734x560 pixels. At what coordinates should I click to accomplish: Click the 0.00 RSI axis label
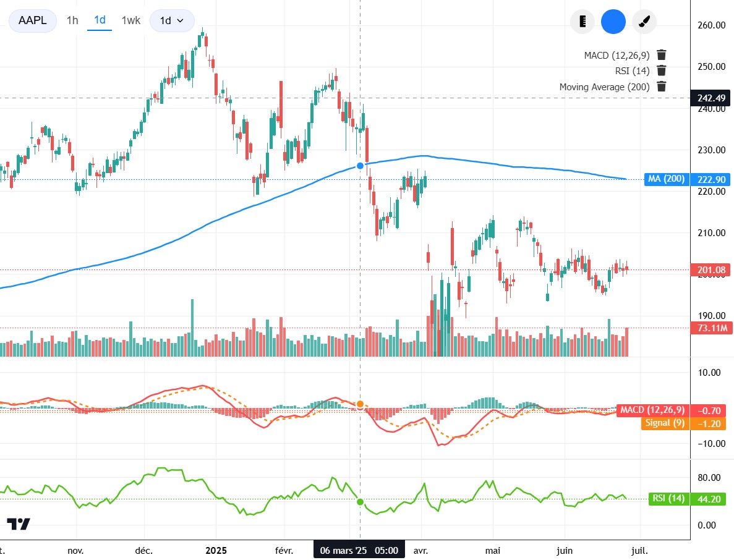(x=706, y=525)
